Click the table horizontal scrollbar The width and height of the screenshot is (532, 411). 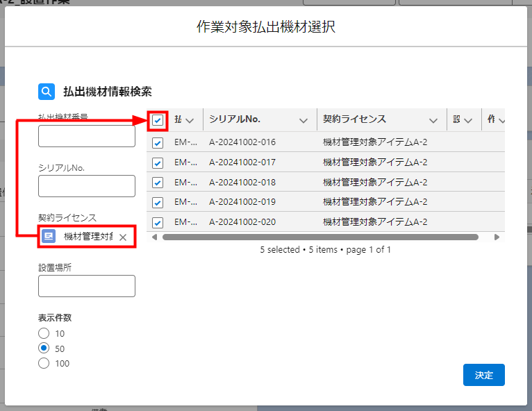[319, 237]
